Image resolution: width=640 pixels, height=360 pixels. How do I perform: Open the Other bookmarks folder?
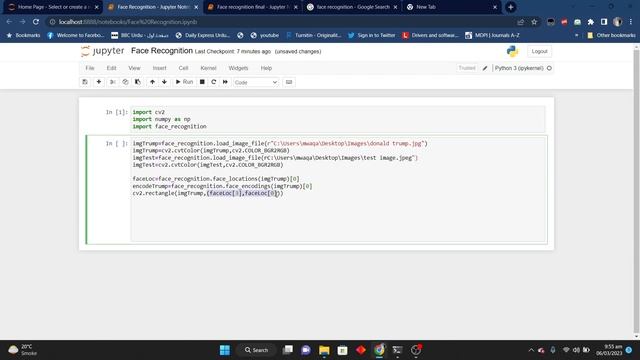(x=611, y=36)
